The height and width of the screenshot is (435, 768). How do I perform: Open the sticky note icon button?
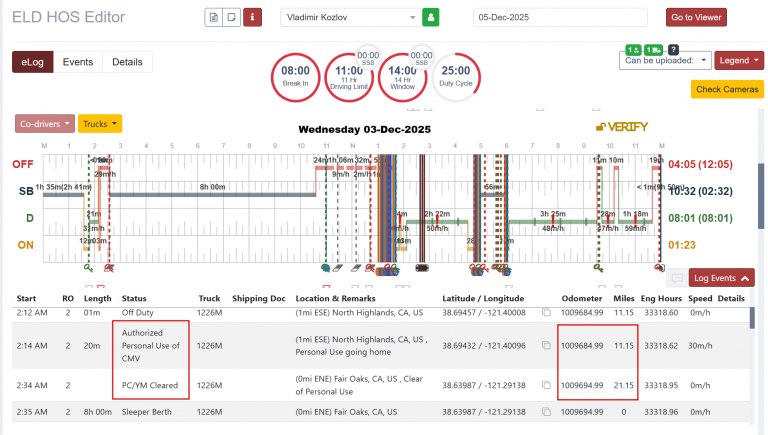click(x=232, y=17)
